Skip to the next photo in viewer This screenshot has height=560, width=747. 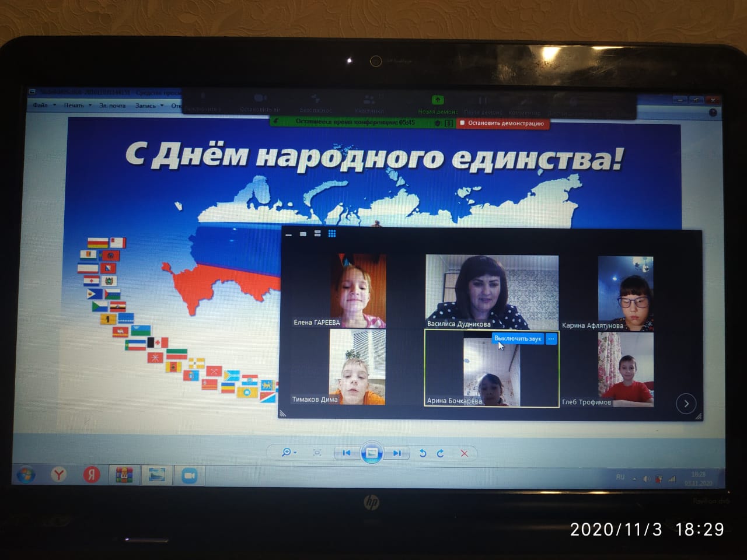397,453
